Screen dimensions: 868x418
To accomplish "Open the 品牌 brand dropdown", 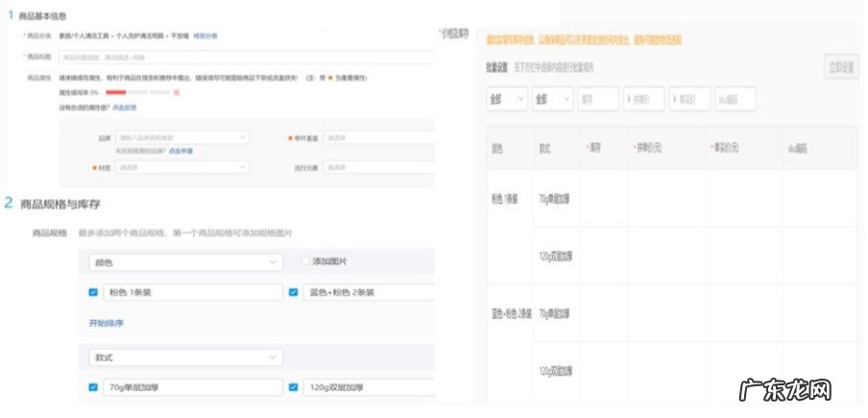I will pyautogui.click(x=182, y=137).
